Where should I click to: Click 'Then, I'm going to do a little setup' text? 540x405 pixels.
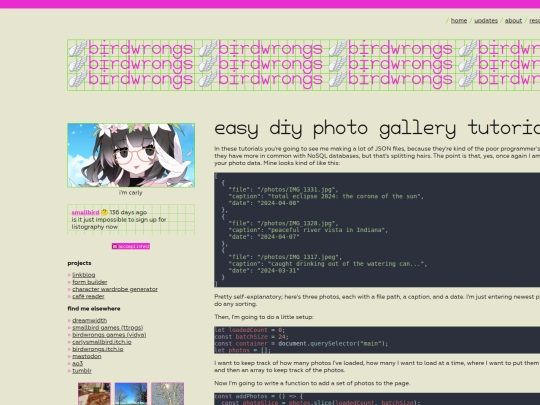pyautogui.click(x=264, y=317)
